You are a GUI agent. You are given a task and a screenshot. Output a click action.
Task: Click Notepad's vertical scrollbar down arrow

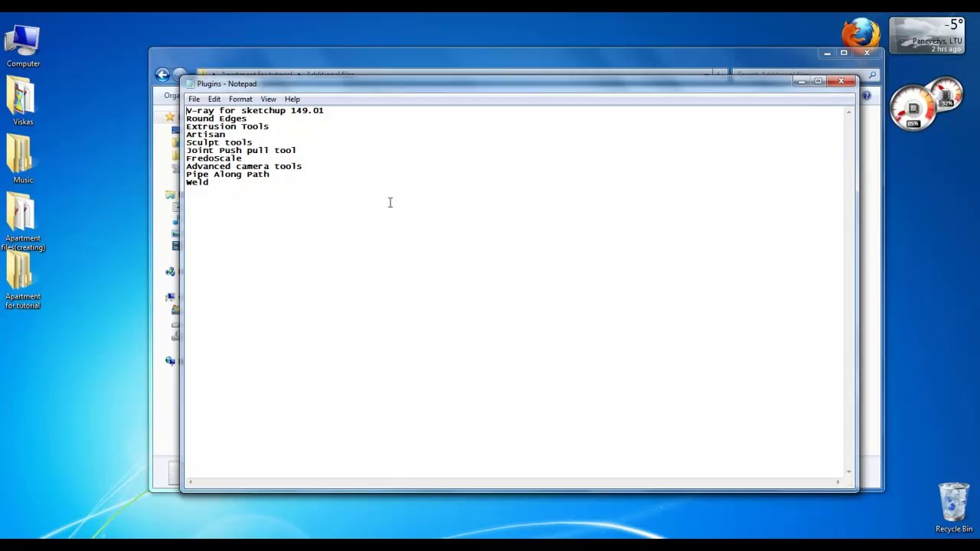(x=849, y=471)
